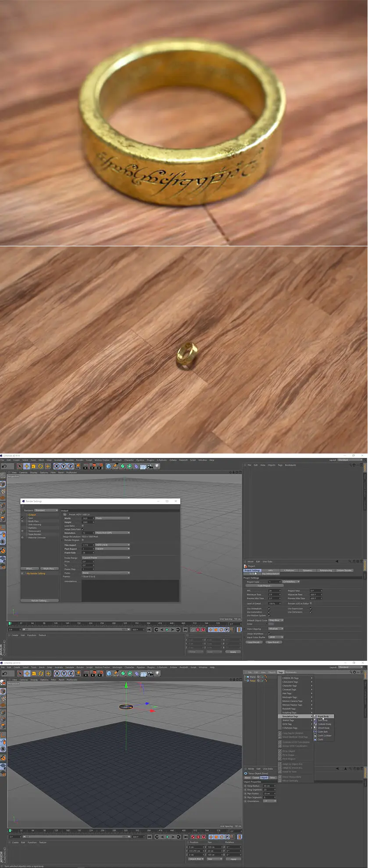Click Go to Start in upper timeline controls
Screen dimensions: 368x868
coord(149,630)
